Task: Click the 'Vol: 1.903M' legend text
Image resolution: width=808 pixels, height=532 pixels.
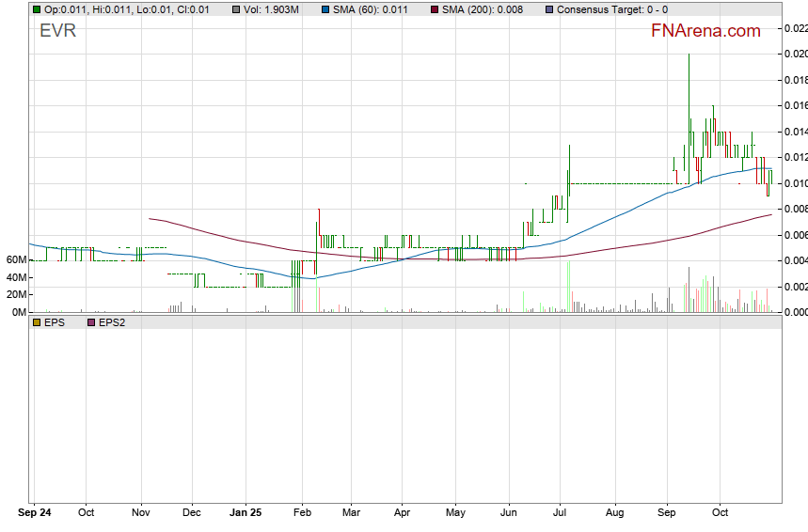Action: [x=274, y=9]
